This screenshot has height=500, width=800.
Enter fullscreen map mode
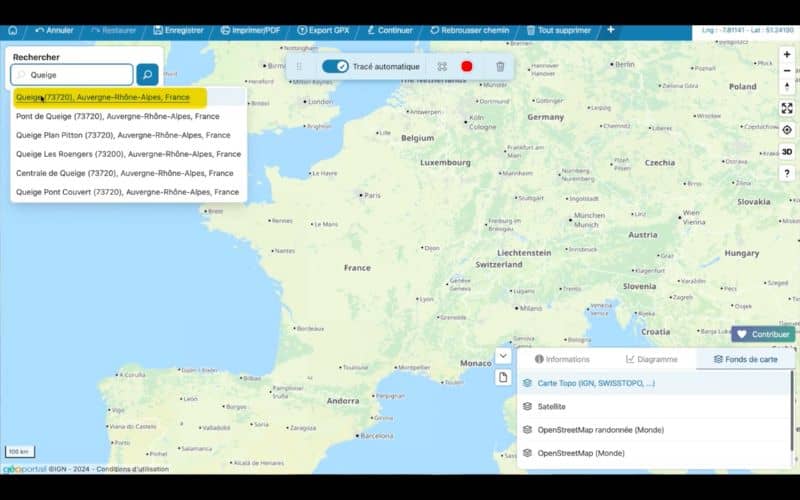tap(787, 108)
